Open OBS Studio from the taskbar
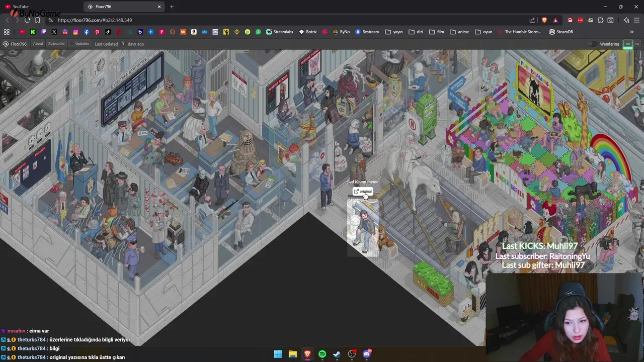The width and height of the screenshot is (644, 362). click(x=352, y=354)
